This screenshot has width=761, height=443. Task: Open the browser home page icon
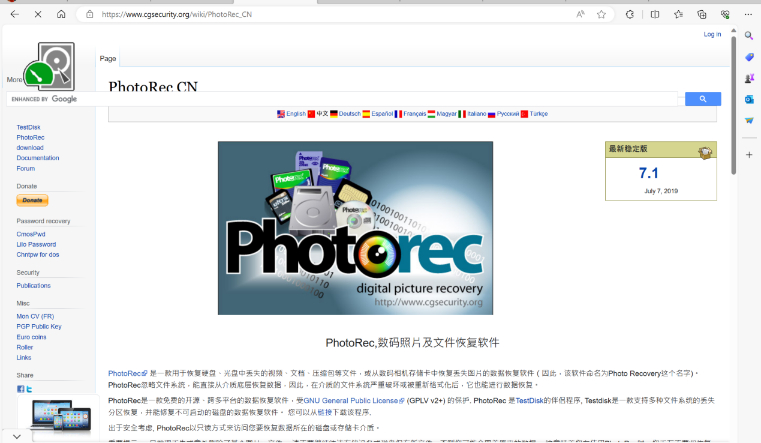[61, 14]
